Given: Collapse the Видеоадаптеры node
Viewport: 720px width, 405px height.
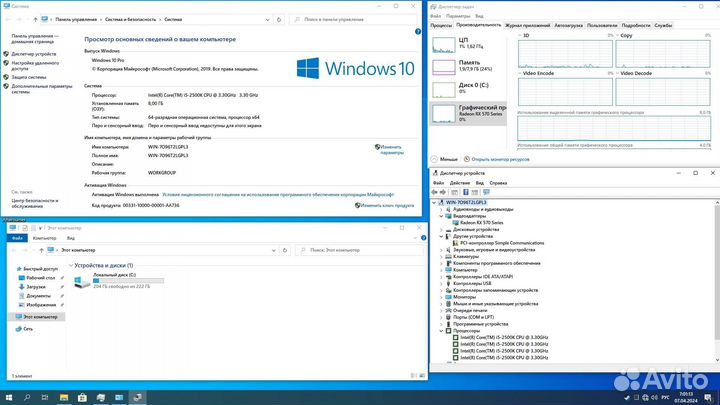Looking at the screenshot, I should [x=442, y=216].
